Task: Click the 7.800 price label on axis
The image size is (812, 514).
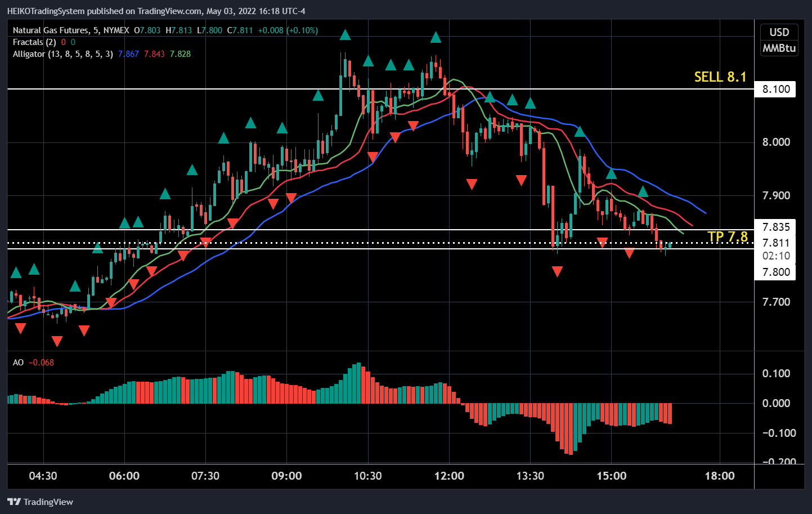Action: pyautogui.click(x=776, y=272)
